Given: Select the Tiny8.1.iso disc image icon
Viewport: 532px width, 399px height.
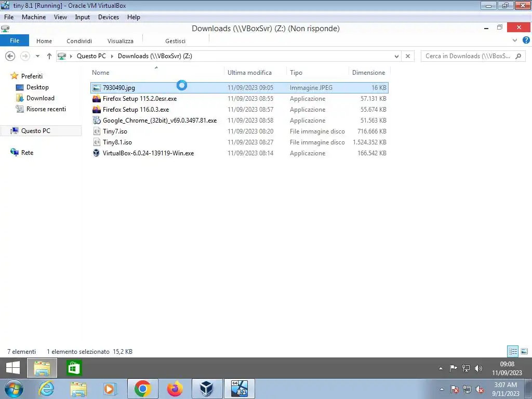Looking at the screenshot, I should 97,142.
